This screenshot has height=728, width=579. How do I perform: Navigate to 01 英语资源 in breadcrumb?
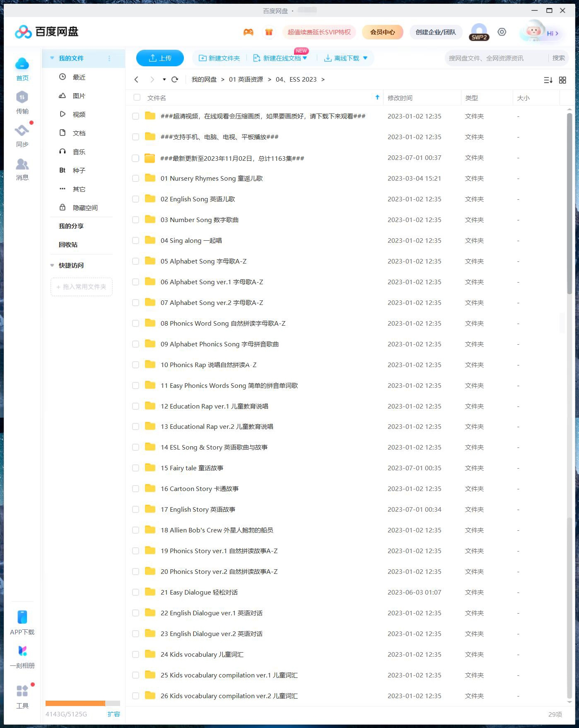pyautogui.click(x=246, y=80)
